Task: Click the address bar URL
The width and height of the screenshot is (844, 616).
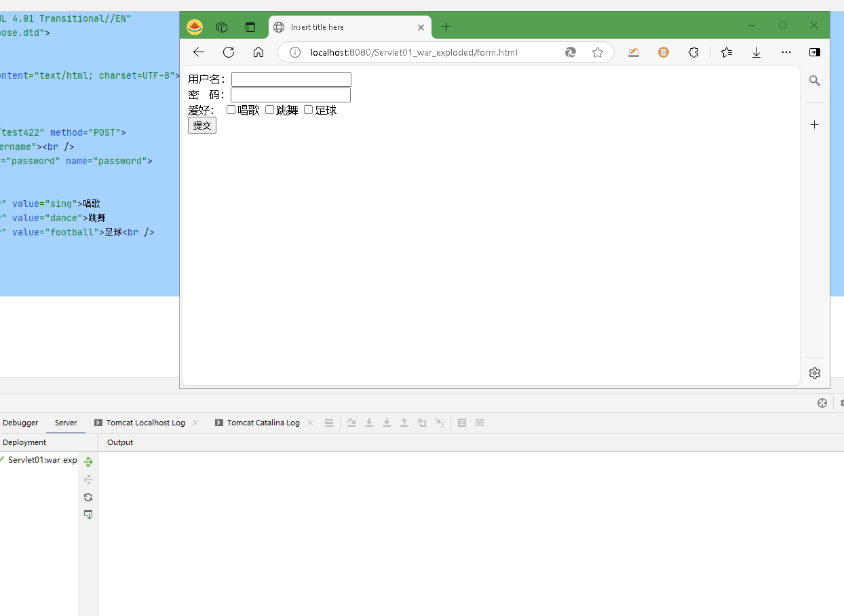Action: pyautogui.click(x=414, y=52)
